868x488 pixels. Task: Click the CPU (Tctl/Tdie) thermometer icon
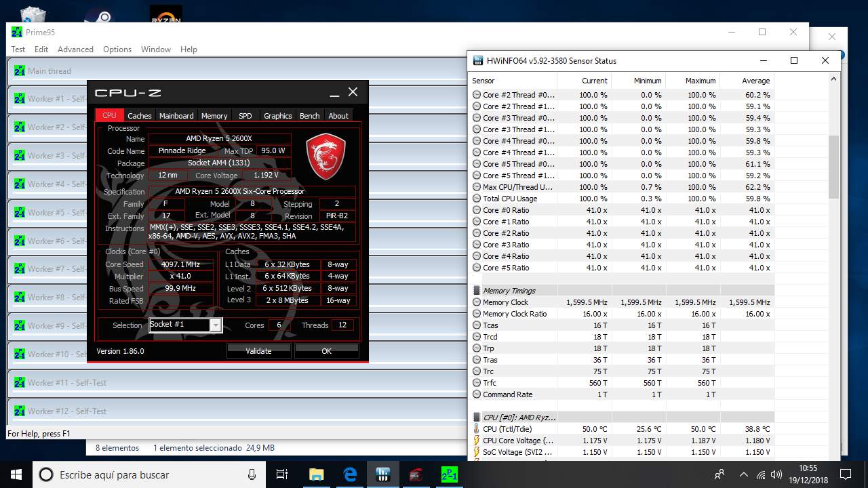pyautogui.click(x=477, y=429)
